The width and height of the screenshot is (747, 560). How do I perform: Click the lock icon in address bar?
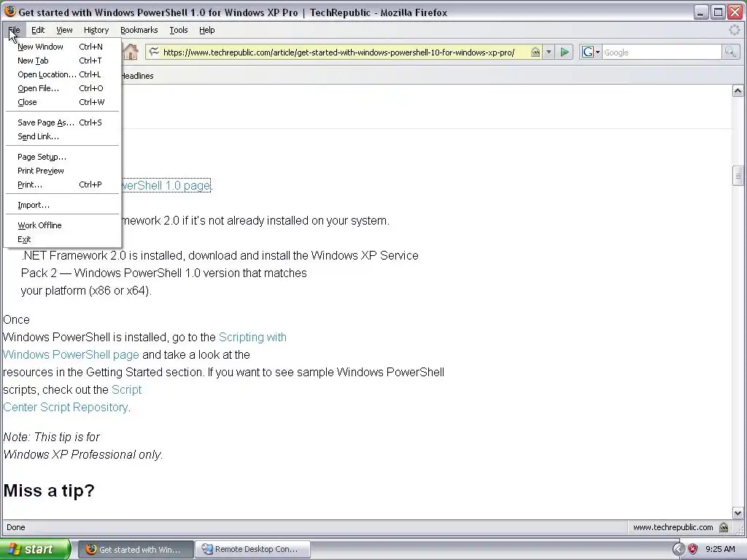535,52
